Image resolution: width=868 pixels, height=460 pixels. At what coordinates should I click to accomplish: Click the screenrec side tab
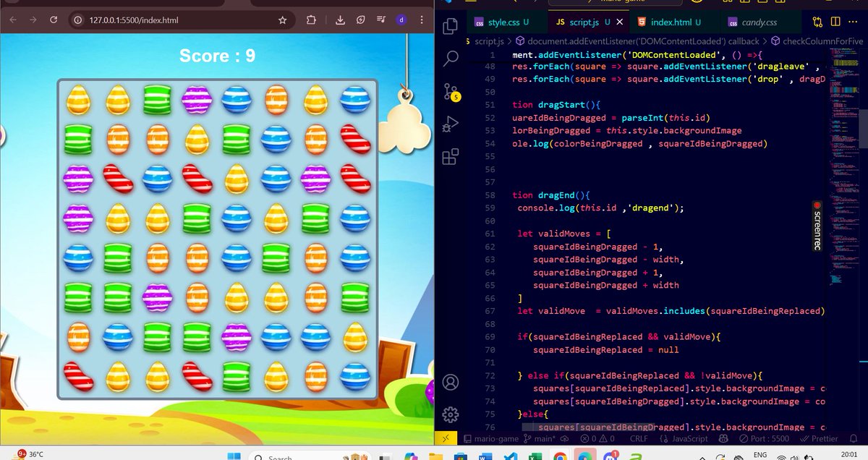coord(818,225)
